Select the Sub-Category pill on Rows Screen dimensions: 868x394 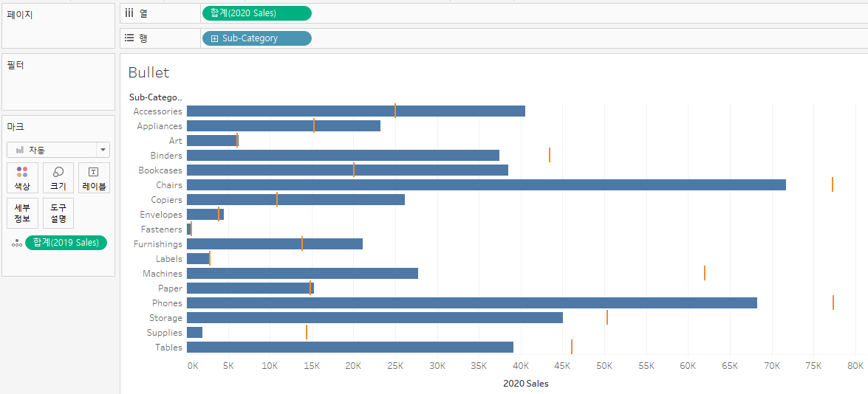(257, 38)
